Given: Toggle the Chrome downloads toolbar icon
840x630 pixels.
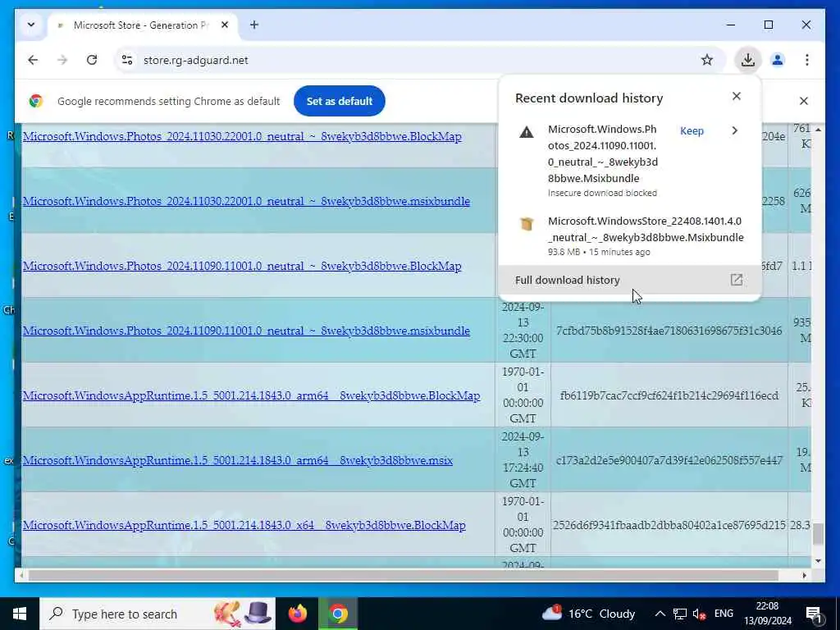Looking at the screenshot, I should (748, 60).
